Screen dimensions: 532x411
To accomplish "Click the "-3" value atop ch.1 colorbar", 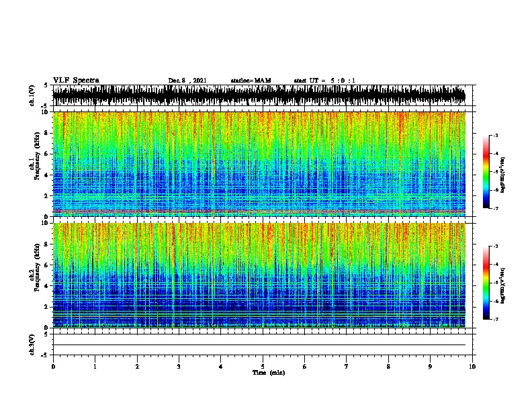I will 495,135.
